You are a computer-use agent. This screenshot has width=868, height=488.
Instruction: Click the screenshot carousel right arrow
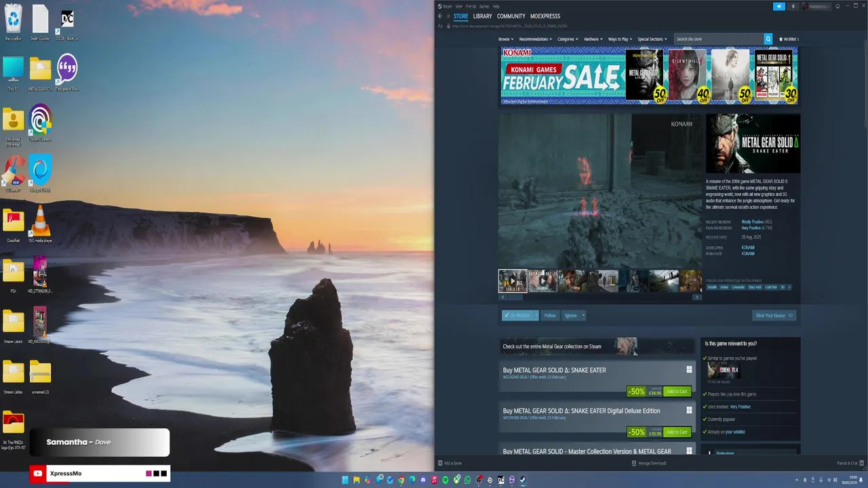tap(696, 297)
